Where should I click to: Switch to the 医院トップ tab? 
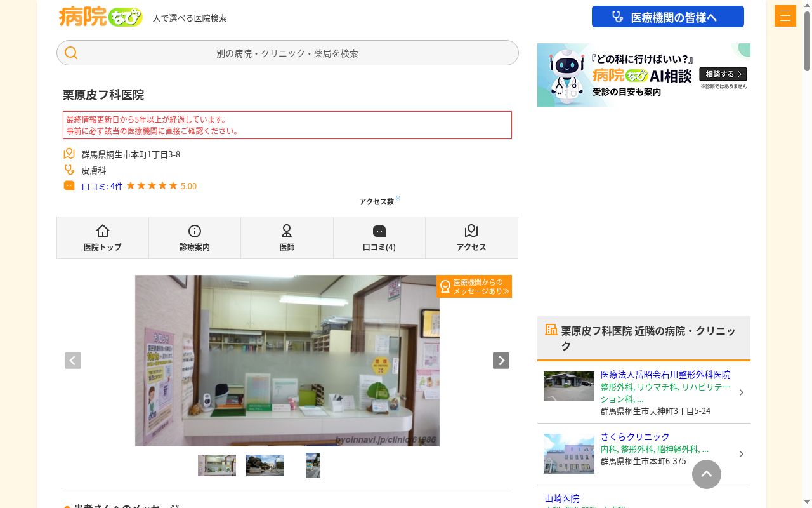click(x=103, y=237)
